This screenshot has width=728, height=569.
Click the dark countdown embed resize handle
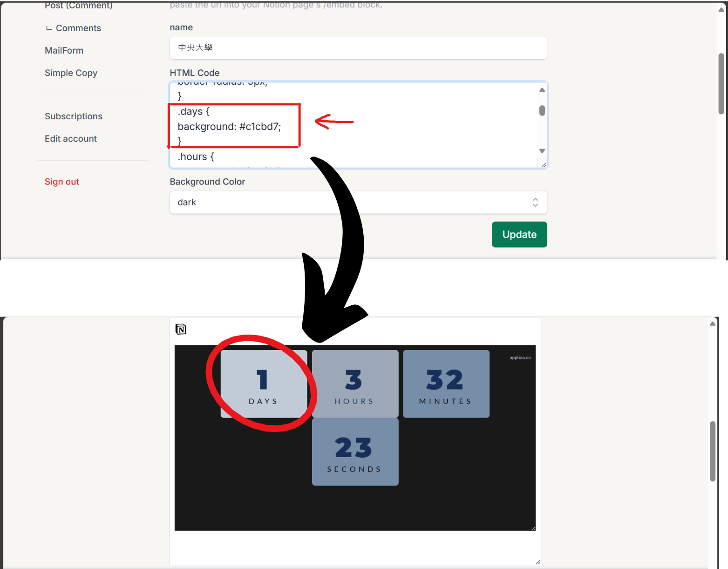[x=533, y=528]
